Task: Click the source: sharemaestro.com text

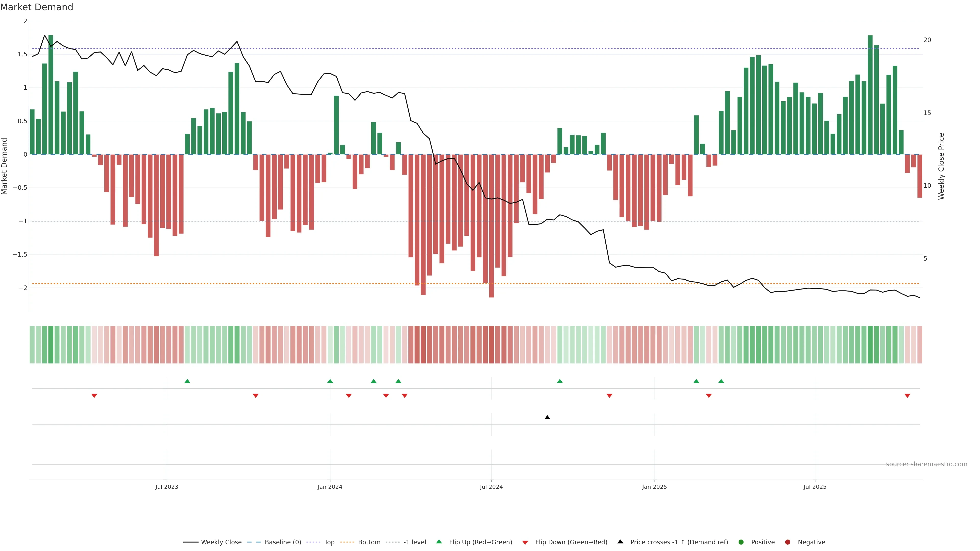Action: pos(926,464)
